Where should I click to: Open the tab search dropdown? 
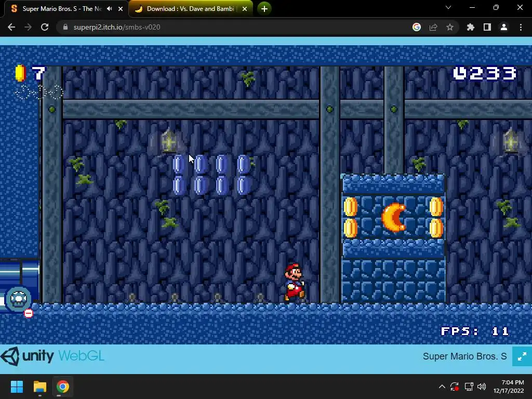[448, 7]
